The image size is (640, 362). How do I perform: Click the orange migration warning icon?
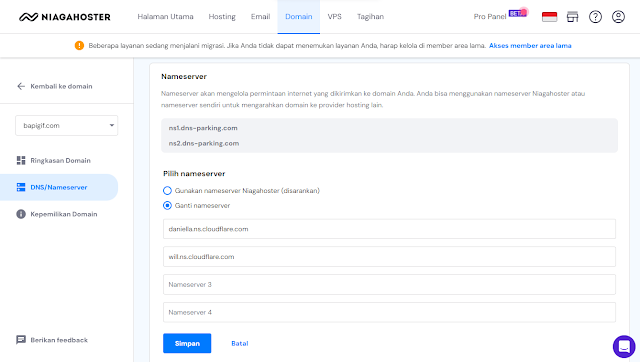[x=79, y=46]
